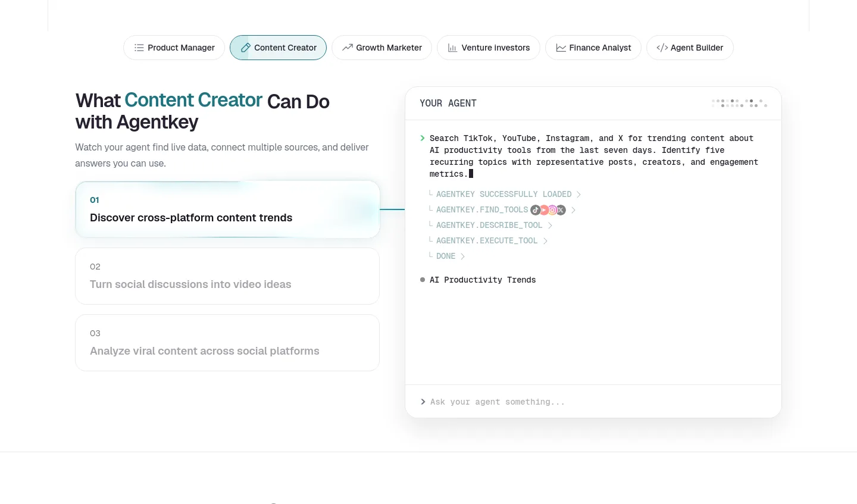Screen dimensions: 857x504
Task: Select card 01 Discover cross-platform content trends
Action: coord(227,209)
